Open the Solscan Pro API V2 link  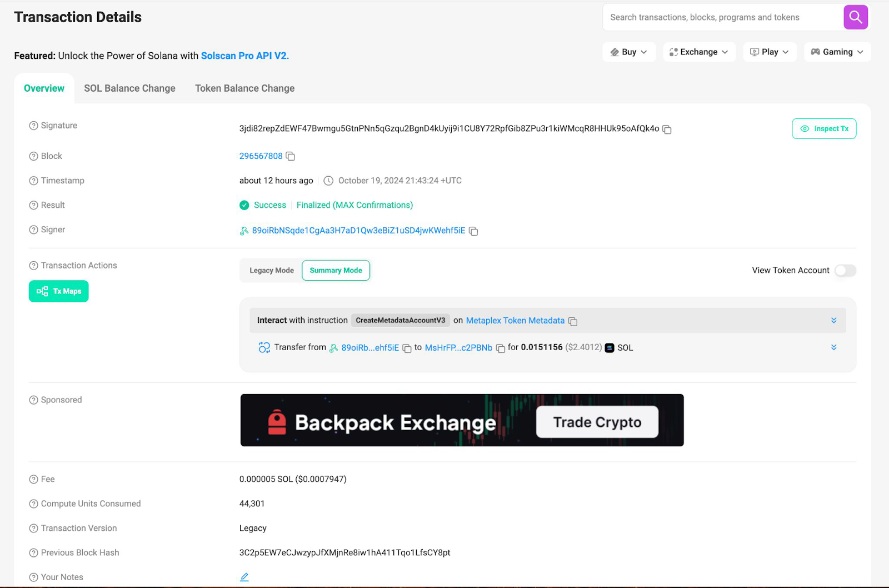point(243,56)
